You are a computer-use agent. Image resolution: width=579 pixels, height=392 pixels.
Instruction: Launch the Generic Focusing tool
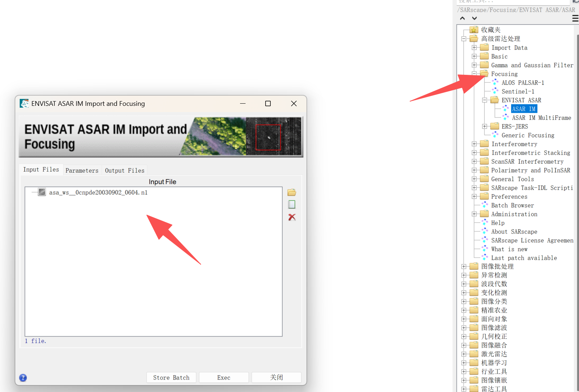[528, 135]
